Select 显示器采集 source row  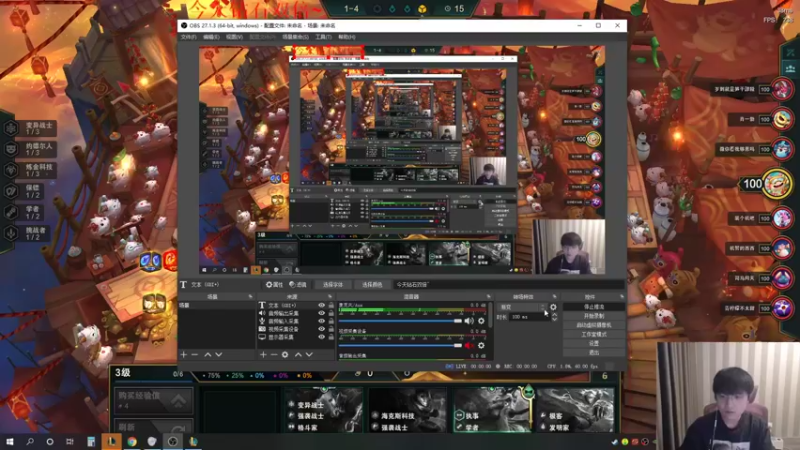pos(296,337)
